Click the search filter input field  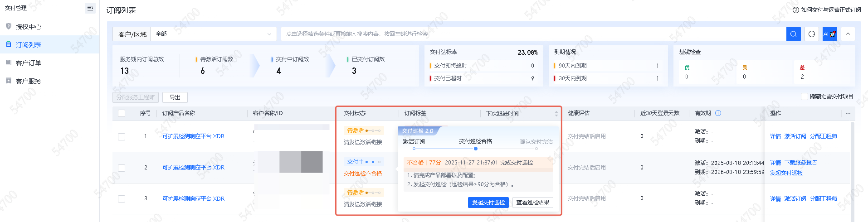(x=533, y=34)
